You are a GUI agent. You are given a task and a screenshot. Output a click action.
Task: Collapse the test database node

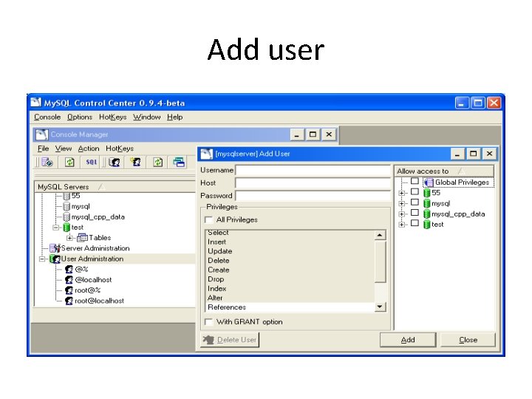[x=55, y=228]
